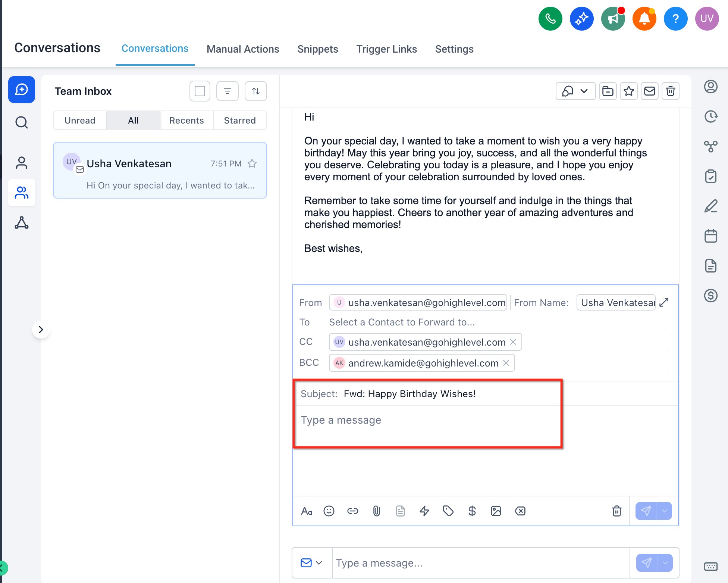Click the attachment paperclip icon
This screenshot has width=728, height=583.
(376, 511)
